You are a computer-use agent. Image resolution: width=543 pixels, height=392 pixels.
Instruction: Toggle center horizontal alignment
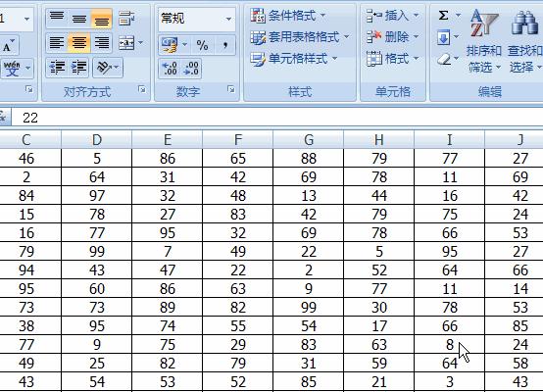[x=79, y=43]
